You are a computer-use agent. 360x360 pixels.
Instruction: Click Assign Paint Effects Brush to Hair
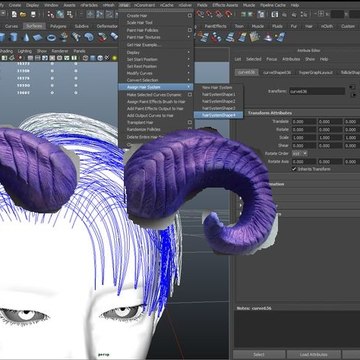tap(156, 102)
